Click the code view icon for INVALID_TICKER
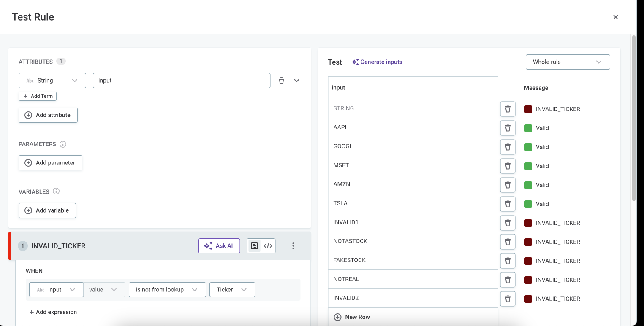The height and width of the screenshot is (326, 644). [268, 246]
